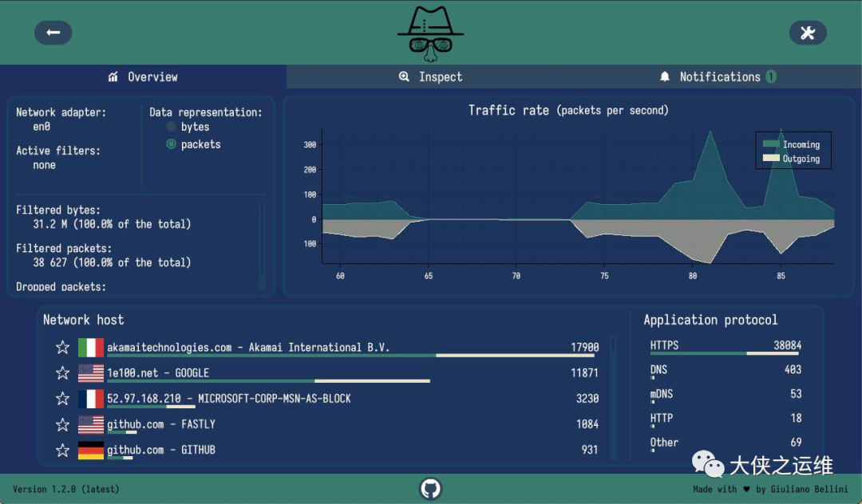This screenshot has height=504, width=862.
Task: Switch to the Overview tab
Action: click(x=143, y=77)
